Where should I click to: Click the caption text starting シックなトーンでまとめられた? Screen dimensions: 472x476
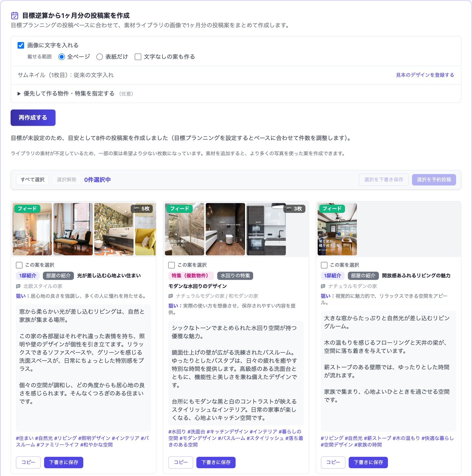tap(236, 373)
